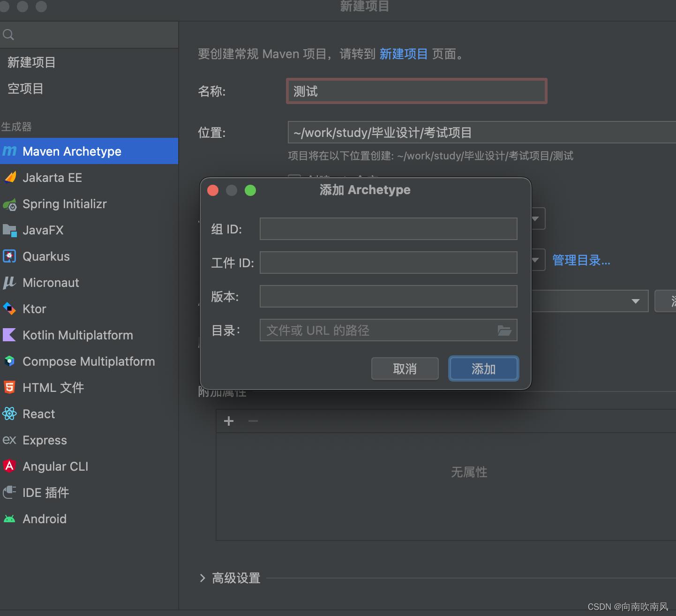Select the Quarkus generator

click(46, 256)
